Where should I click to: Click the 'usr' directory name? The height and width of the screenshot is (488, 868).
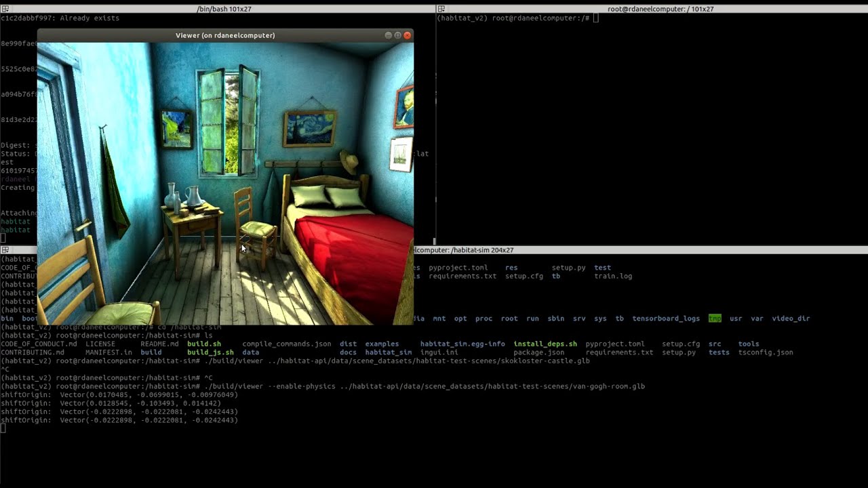[x=736, y=319]
